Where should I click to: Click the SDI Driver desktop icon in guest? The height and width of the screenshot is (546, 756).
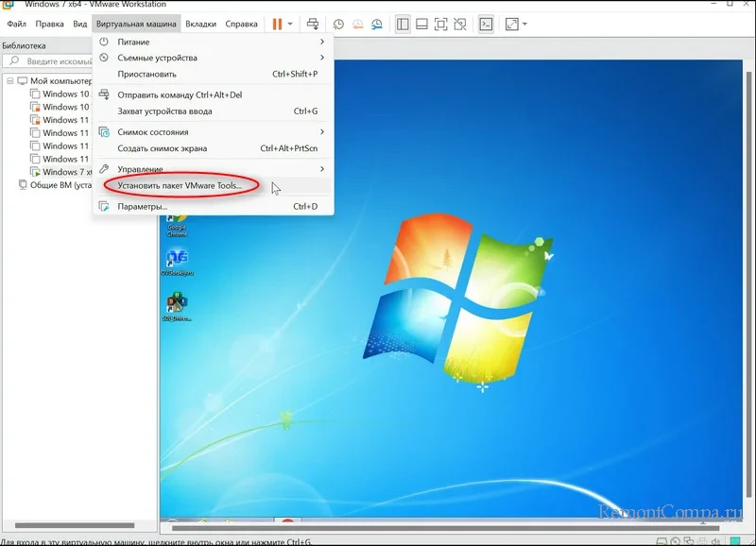click(x=177, y=306)
